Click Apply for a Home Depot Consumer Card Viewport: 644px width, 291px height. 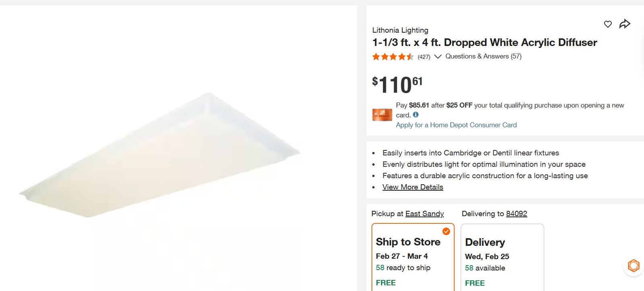(x=456, y=125)
